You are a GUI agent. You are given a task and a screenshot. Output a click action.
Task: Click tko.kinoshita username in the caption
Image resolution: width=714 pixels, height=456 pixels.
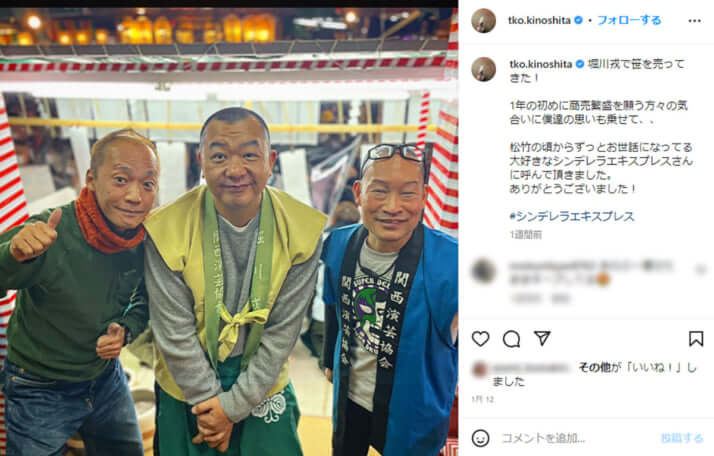point(541,64)
